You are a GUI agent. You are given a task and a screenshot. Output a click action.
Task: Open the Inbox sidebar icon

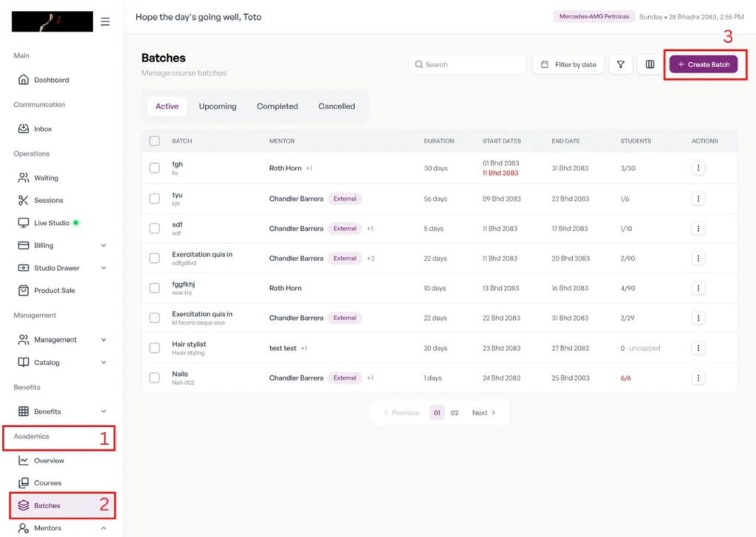point(23,128)
